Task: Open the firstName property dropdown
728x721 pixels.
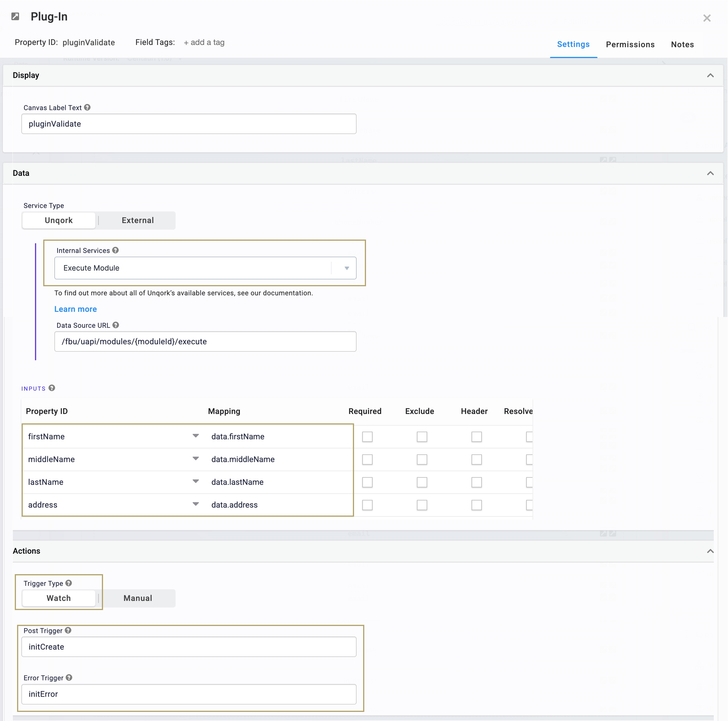Action: point(195,436)
